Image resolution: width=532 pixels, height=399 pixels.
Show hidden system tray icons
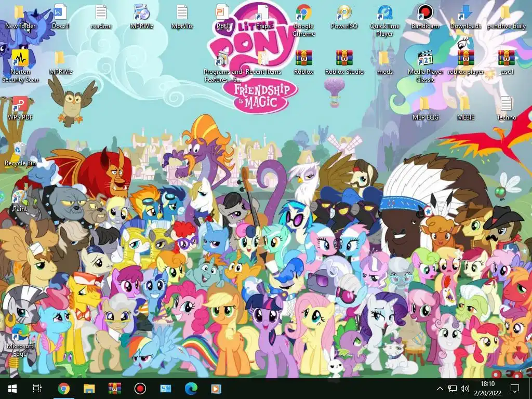[440, 389]
